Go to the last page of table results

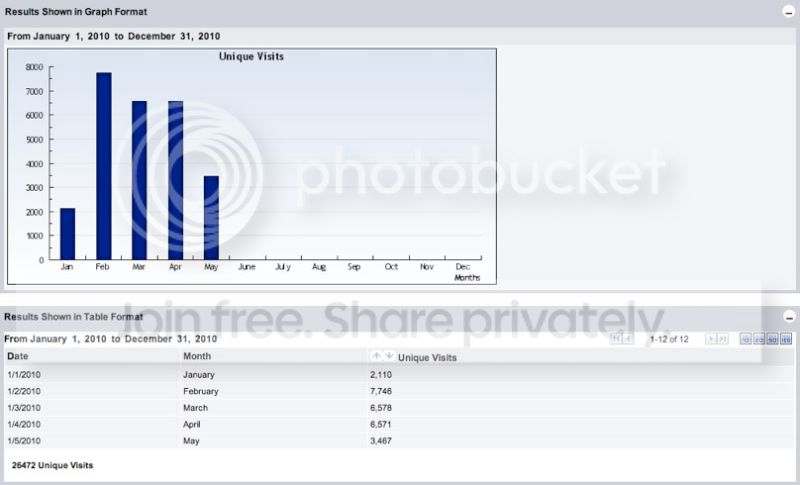722,339
